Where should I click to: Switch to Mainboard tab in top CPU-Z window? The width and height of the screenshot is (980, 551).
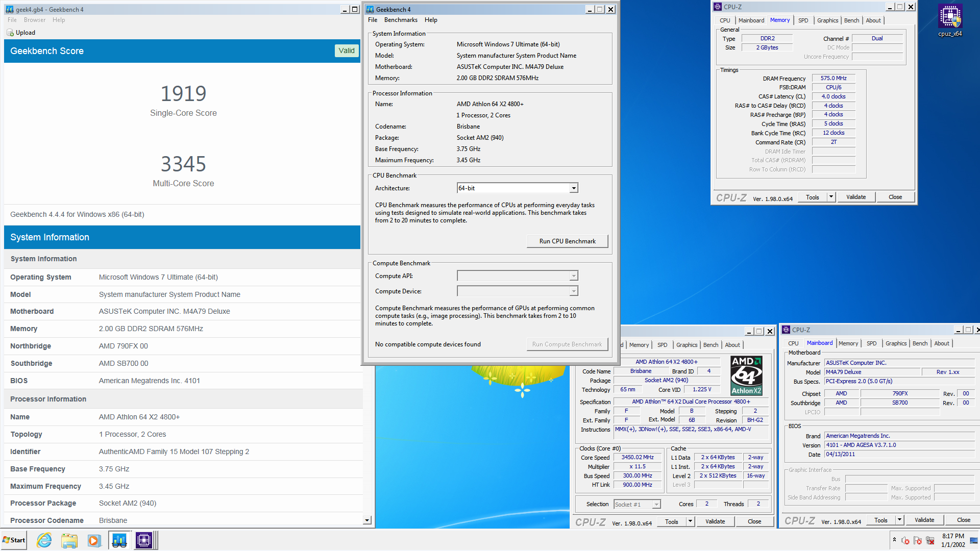coord(751,20)
